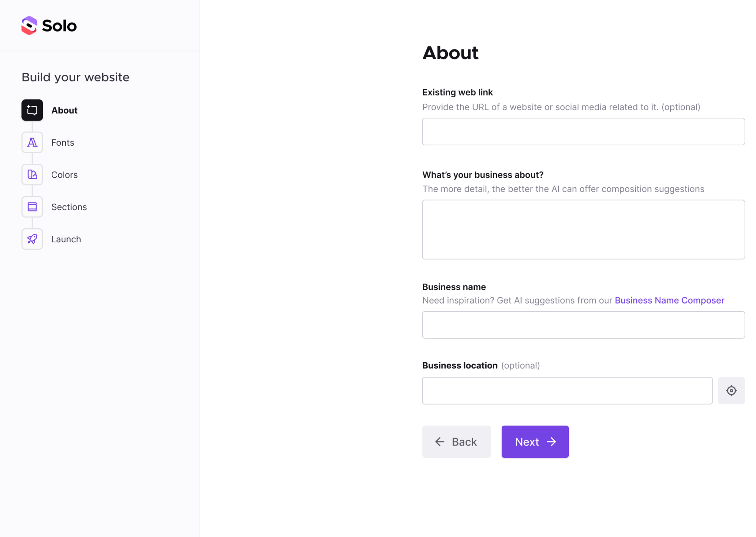Screen dimensions: 756x537
Task: Use the detect current location icon
Action: (731, 391)
